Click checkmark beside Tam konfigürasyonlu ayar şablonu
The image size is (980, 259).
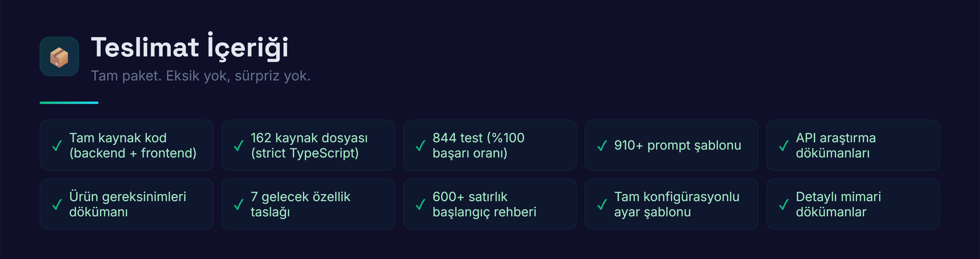[602, 205]
